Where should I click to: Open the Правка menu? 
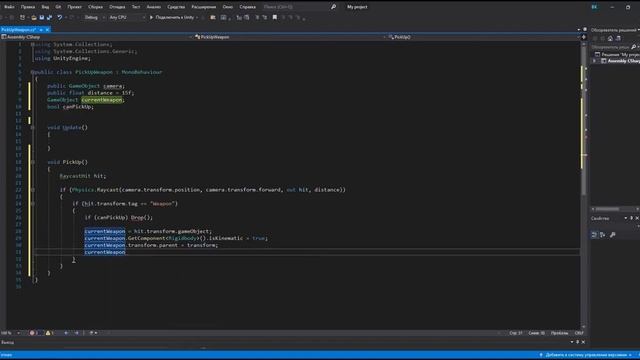pos(28,7)
